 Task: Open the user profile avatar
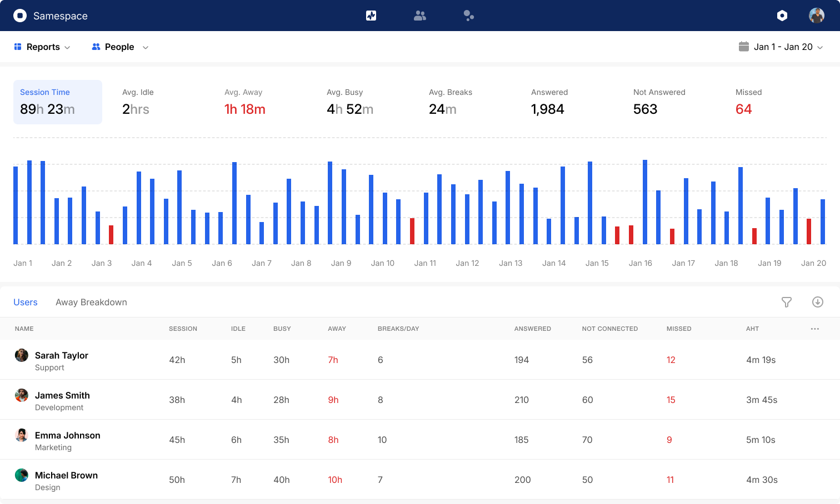[x=817, y=16]
